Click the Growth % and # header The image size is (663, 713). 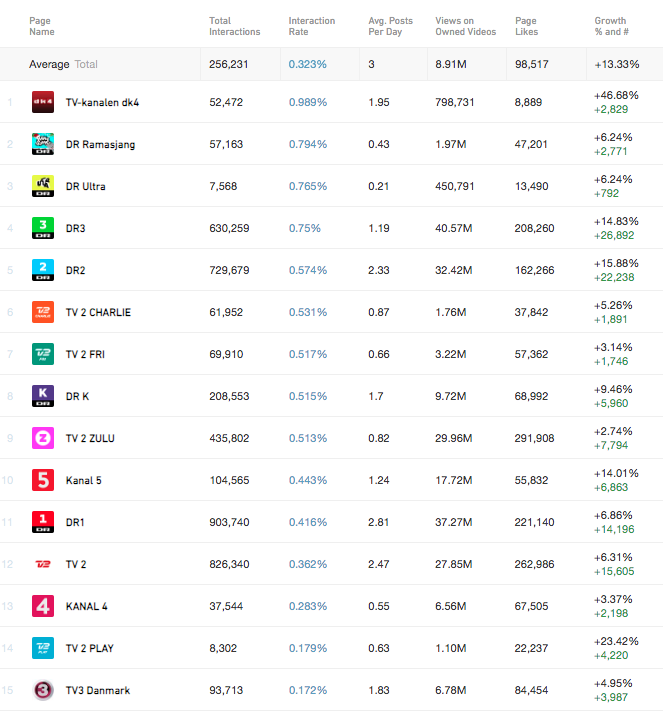tap(611, 26)
